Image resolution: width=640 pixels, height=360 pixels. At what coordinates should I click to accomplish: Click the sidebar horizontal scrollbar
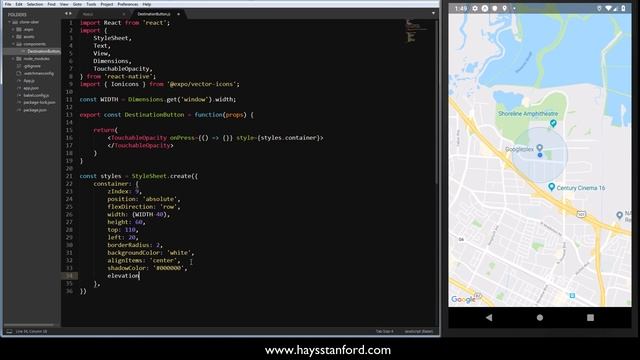point(29,325)
